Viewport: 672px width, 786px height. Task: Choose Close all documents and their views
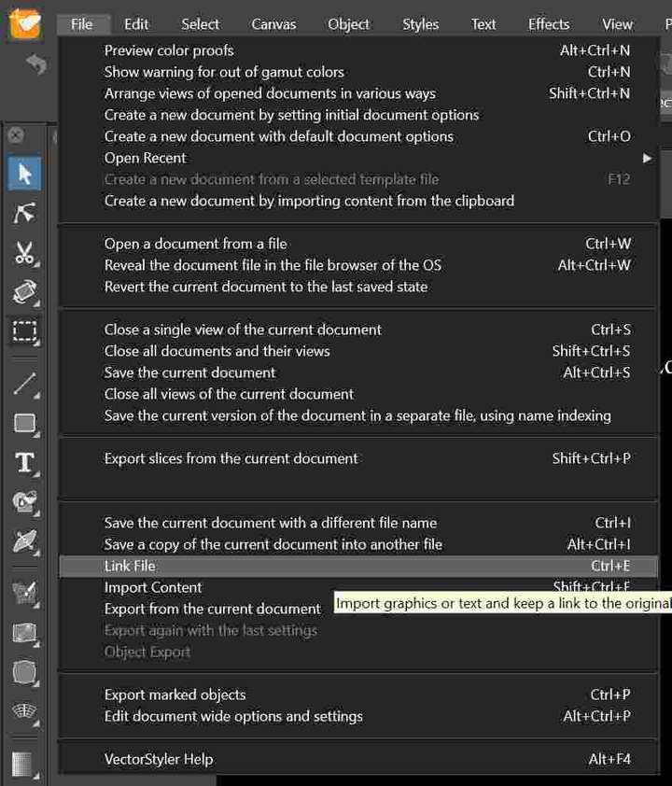point(358,351)
